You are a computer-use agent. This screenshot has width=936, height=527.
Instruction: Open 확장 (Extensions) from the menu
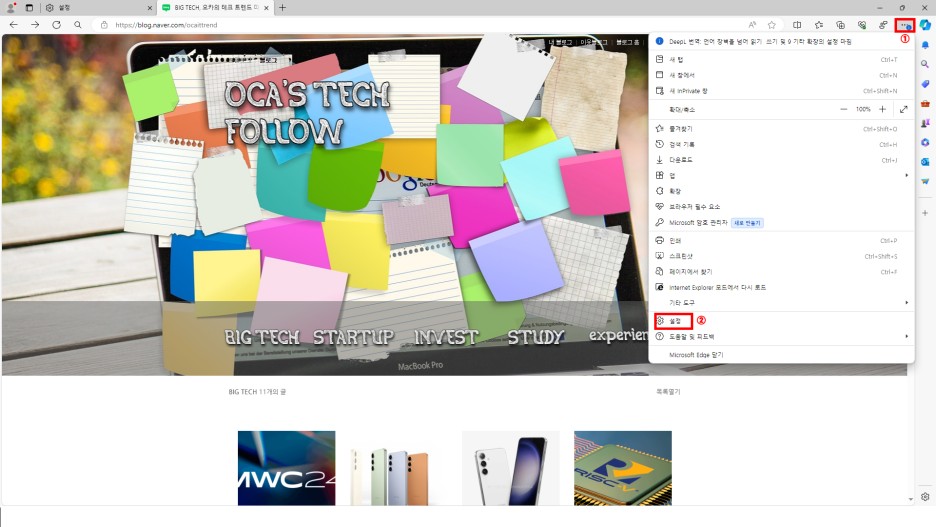[781, 191]
